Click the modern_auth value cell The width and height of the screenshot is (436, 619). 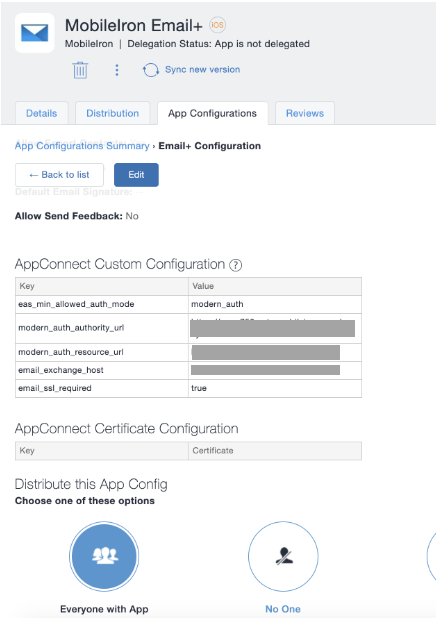point(275,304)
